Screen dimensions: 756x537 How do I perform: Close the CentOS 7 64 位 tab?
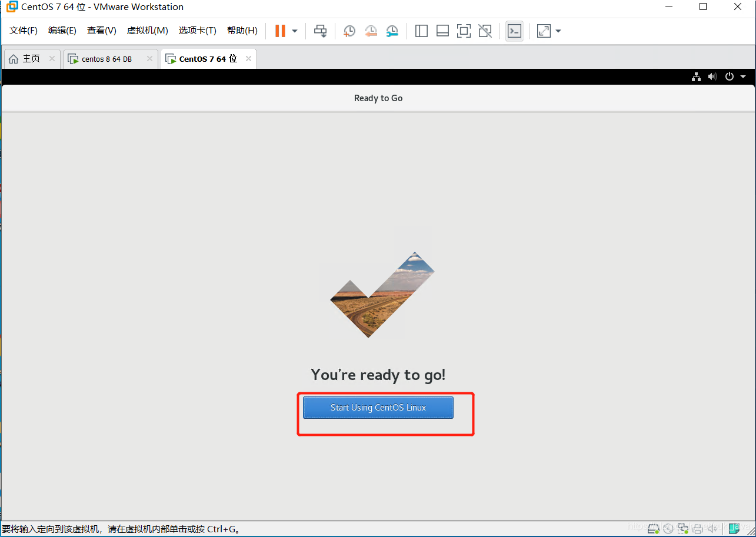tap(248, 59)
